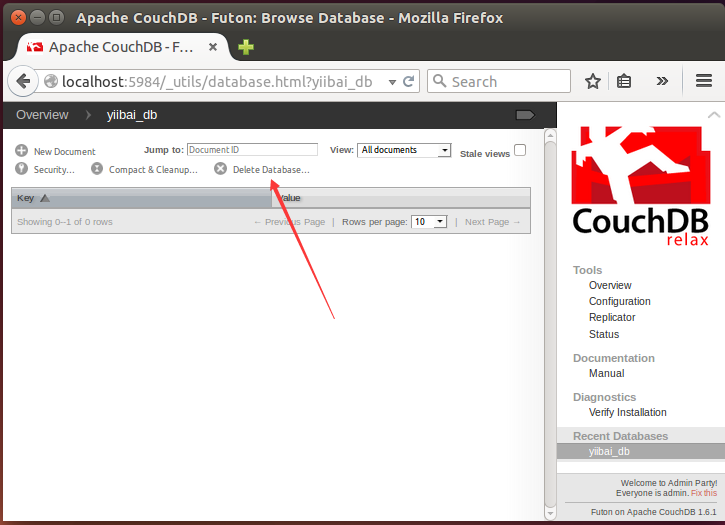Reload the page via the refresh icon
The image size is (725, 525).
tap(408, 82)
